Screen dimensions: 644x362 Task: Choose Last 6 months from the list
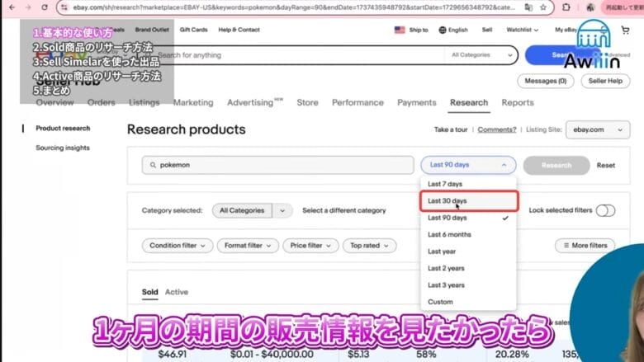coord(468,234)
